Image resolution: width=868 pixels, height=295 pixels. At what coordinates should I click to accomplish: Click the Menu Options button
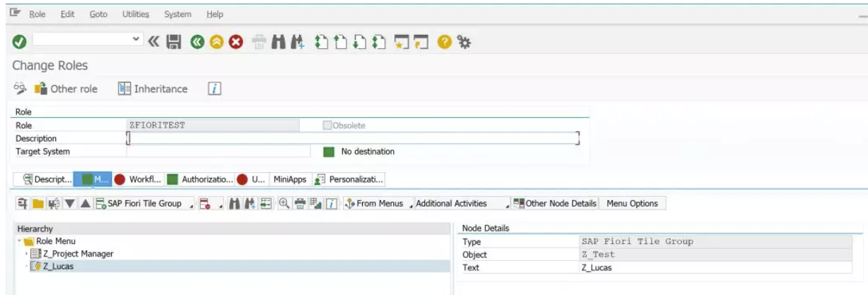(x=633, y=204)
